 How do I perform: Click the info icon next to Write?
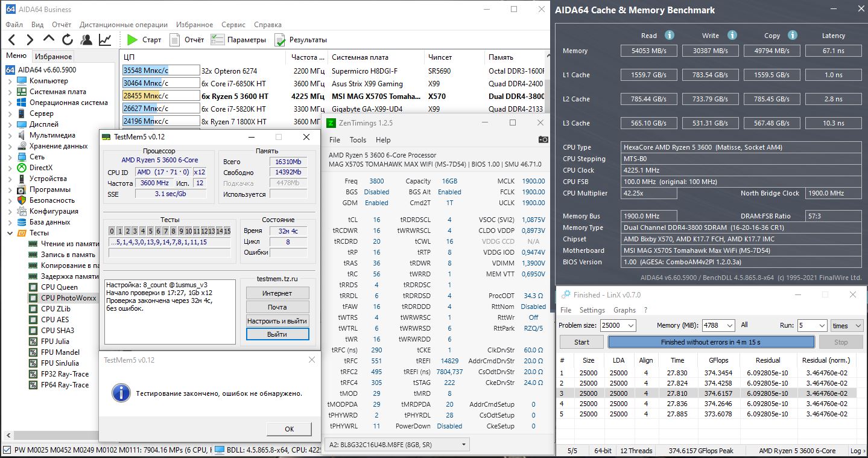(x=732, y=36)
